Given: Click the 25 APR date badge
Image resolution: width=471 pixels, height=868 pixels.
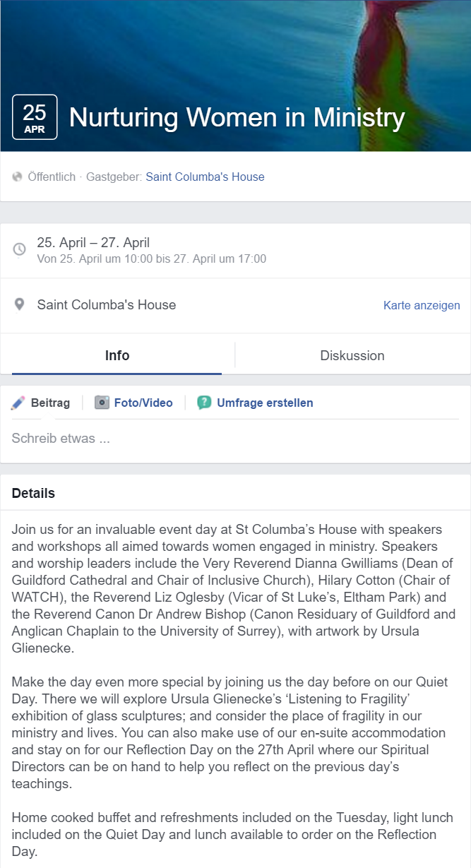Looking at the screenshot, I should click(x=35, y=117).
